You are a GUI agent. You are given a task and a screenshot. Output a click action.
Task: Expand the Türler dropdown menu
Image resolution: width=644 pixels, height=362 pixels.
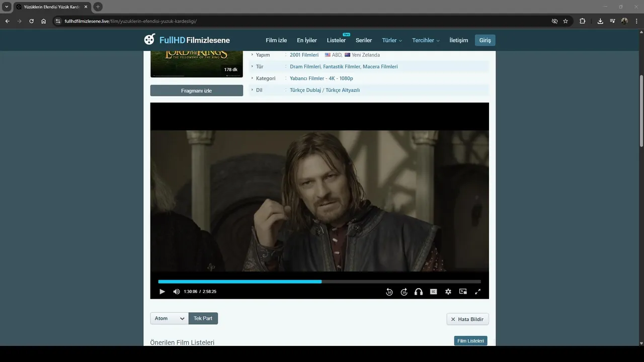pos(392,40)
